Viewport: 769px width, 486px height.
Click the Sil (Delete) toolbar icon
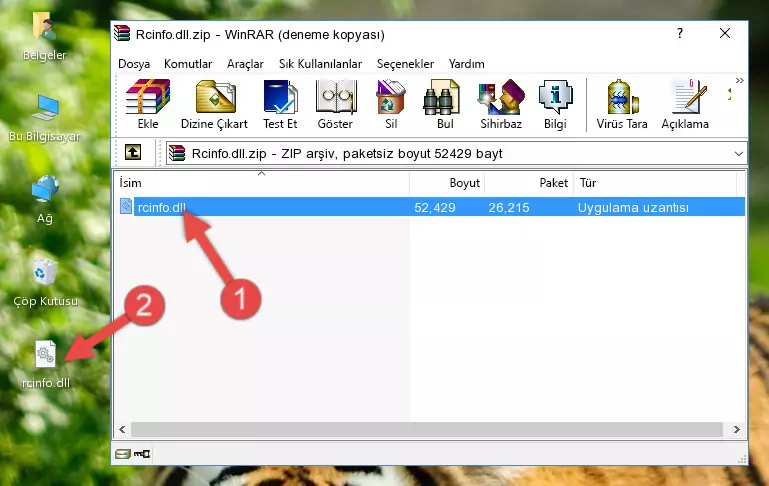391,104
